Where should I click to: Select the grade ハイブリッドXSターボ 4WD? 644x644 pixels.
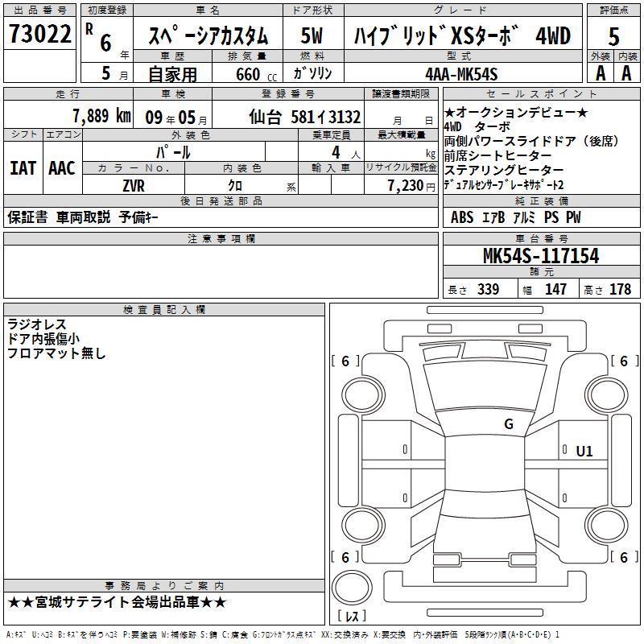point(456,37)
